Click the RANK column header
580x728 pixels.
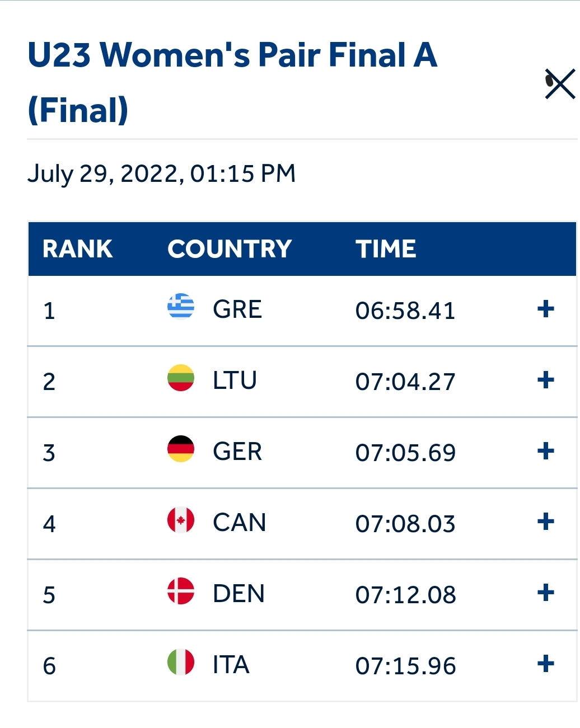[x=78, y=249]
